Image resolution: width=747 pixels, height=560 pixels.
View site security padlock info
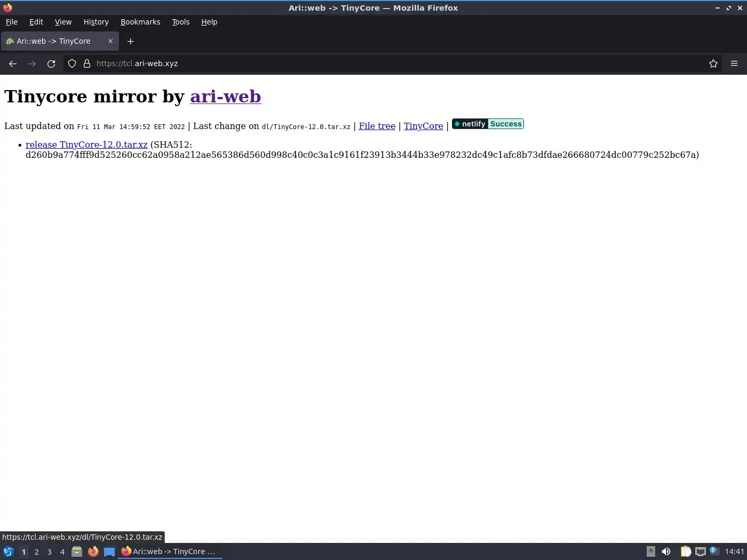tap(87, 63)
